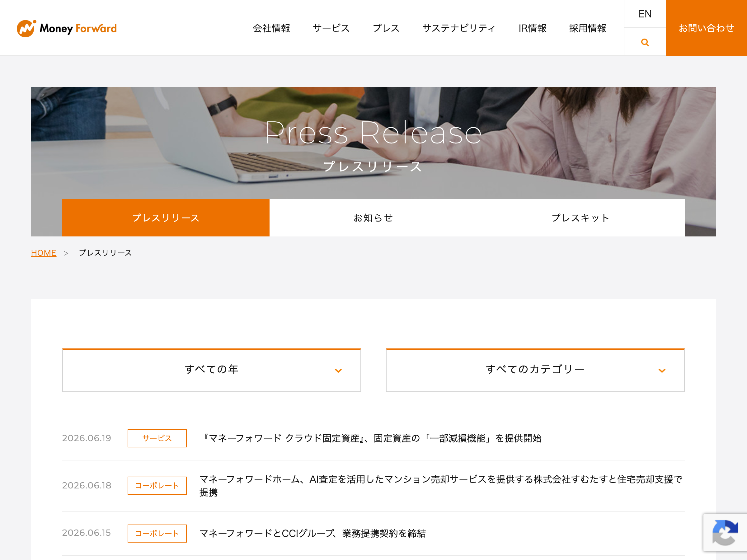
Task: Select the プレスリリース tab
Action: pos(166,218)
